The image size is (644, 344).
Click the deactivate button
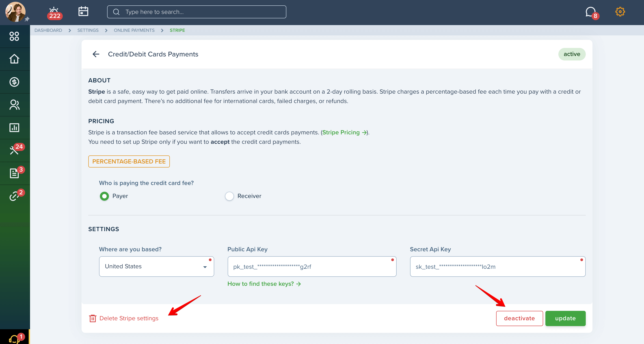(x=519, y=318)
